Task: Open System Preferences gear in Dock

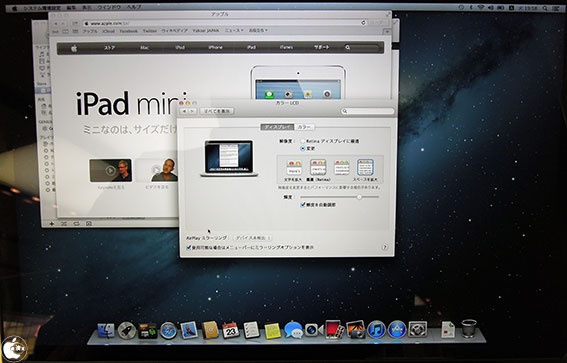Action: coord(418,329)
